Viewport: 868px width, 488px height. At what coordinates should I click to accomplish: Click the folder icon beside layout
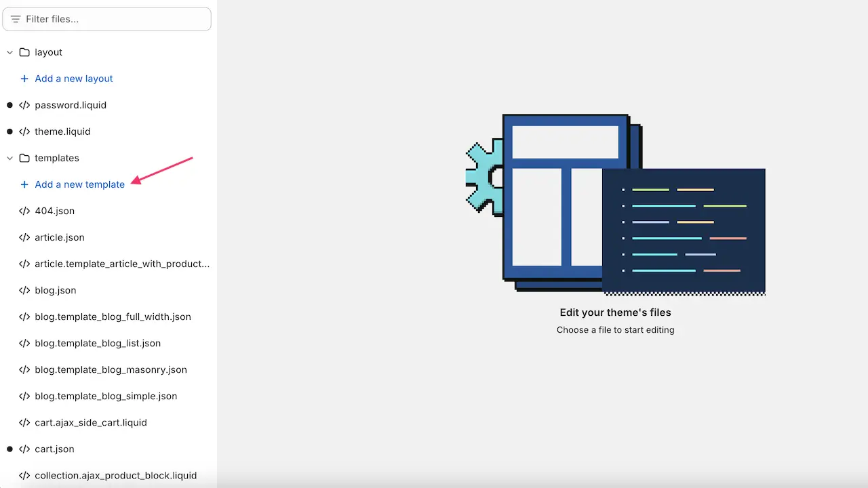(x=24, y=52)
